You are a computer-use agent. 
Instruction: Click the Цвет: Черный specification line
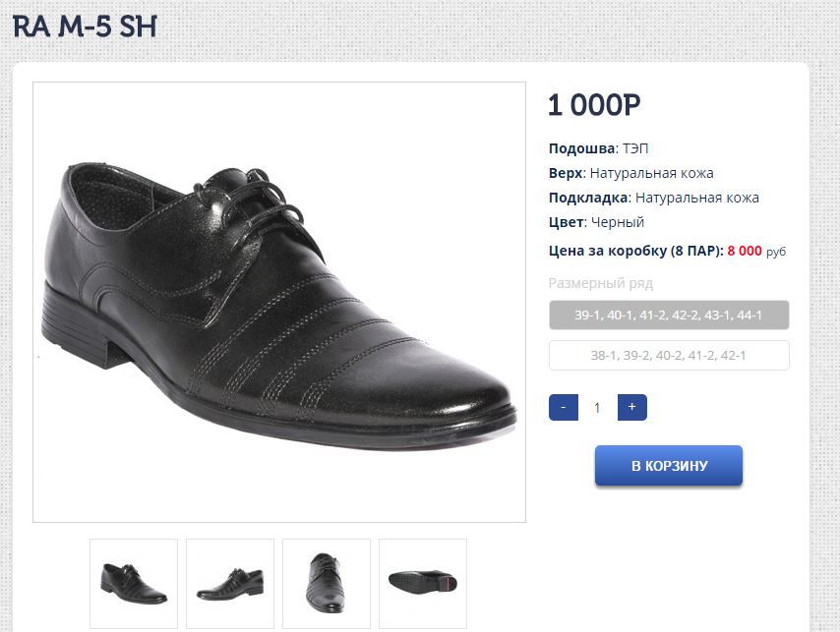click(596, 222)
